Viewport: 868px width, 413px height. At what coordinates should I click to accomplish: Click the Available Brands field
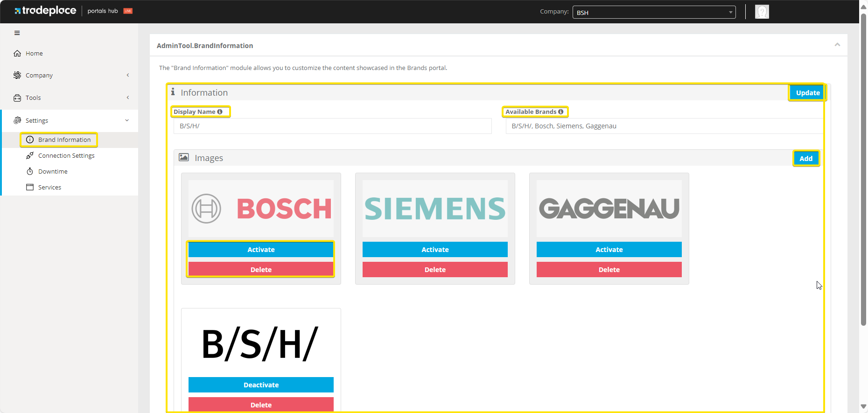pyautogui.click(x=665, y=126)
